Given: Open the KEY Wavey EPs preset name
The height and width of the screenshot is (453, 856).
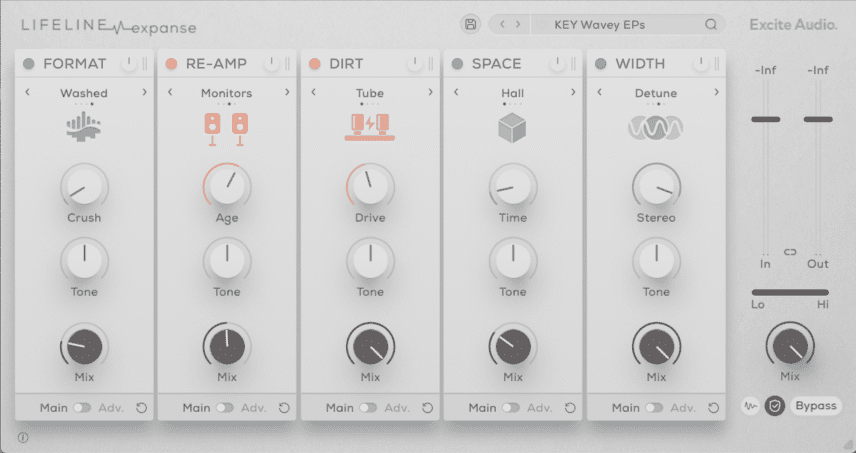Looking at the screenshot, I should pos(599,25).
